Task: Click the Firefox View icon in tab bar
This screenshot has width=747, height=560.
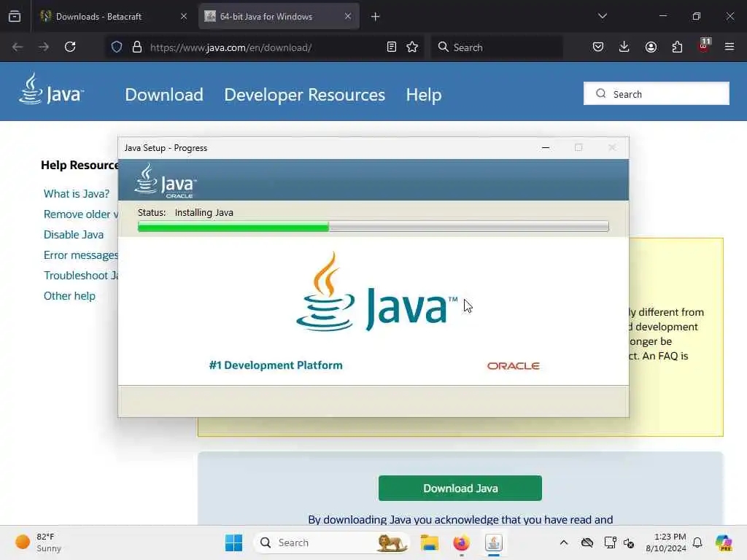Action: [x=15, y=16]
